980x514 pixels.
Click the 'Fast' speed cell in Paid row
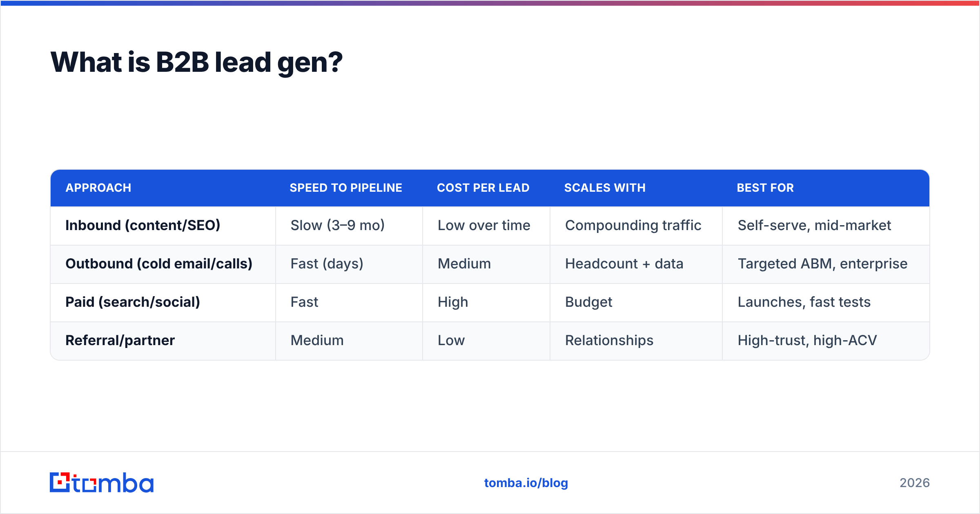(349, 302)
